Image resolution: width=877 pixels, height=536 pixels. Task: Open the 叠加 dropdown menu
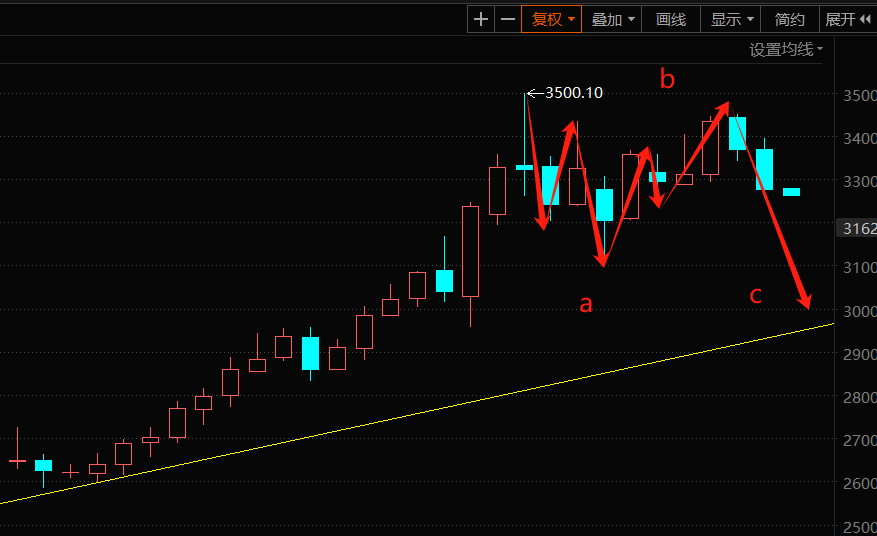point(612,20)
